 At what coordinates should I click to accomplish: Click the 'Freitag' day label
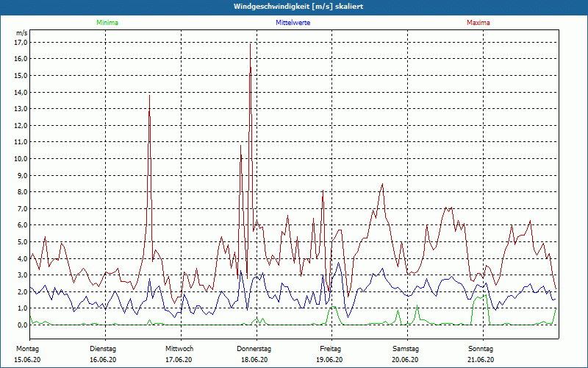point(330,349)
